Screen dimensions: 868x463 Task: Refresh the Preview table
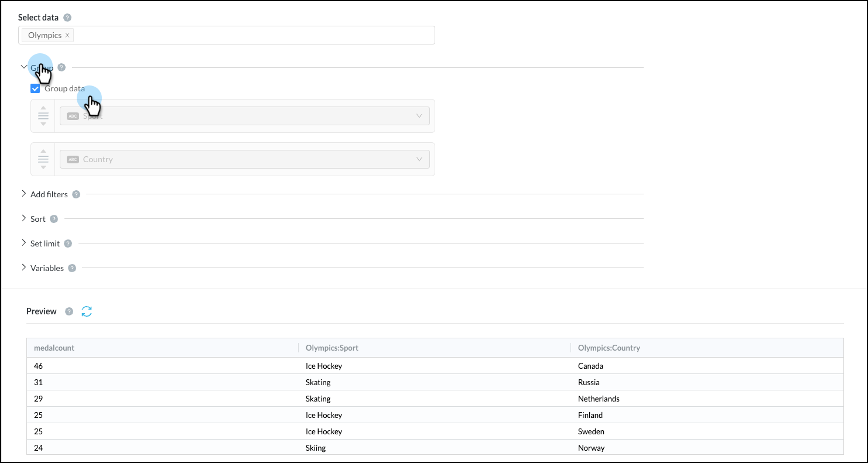click(87, 311)
